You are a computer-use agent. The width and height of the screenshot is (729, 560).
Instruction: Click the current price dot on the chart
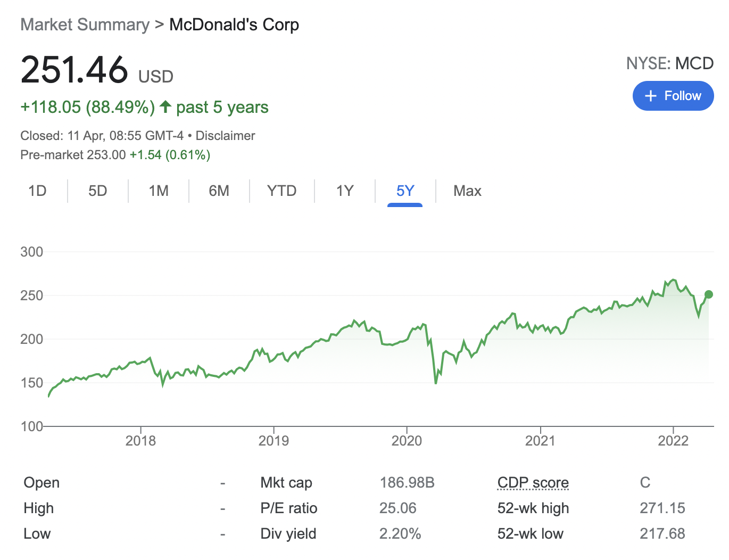[708, 294]
